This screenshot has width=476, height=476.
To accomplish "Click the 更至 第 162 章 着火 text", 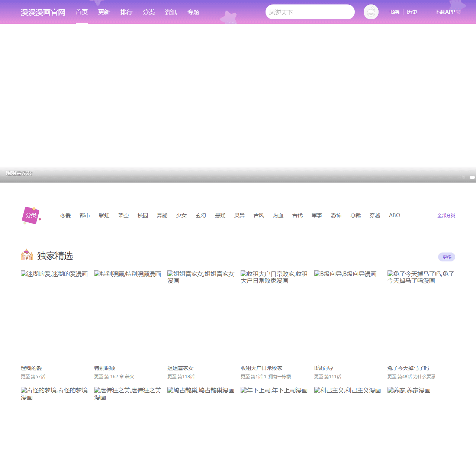I will click(x=114, y=377).
